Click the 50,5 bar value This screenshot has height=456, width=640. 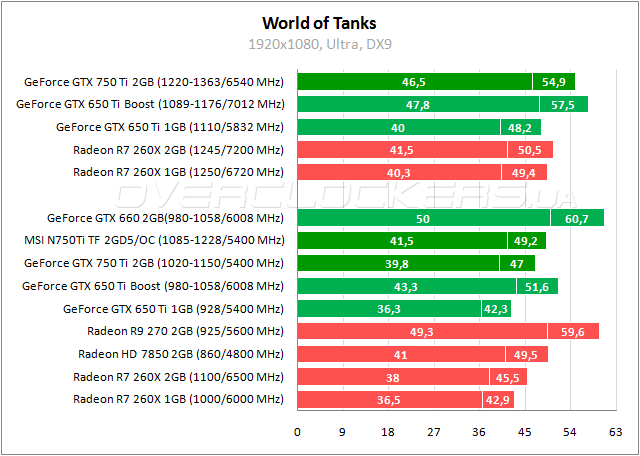pos(529,150)
